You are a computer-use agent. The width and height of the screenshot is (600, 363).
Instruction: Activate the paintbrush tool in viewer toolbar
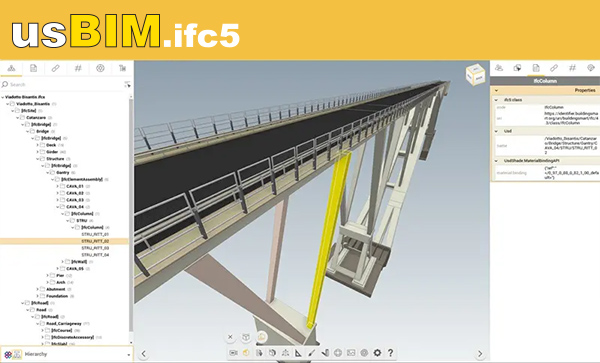[311, 353]
